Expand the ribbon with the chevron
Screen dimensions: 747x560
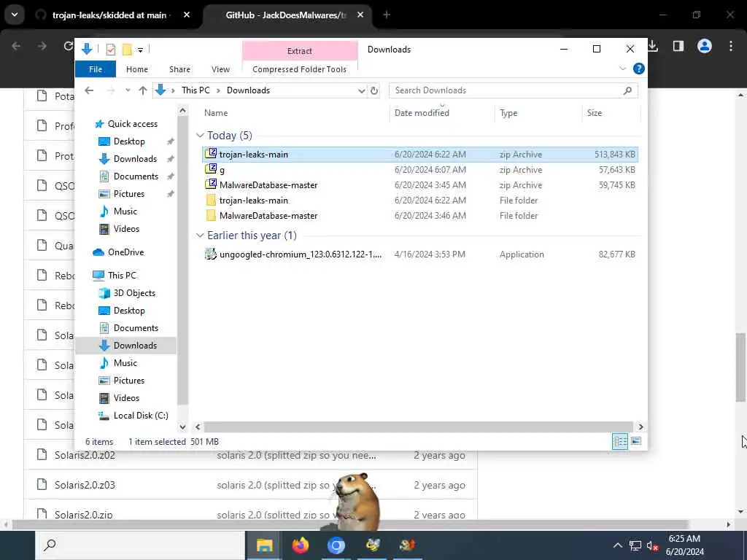click(x=622, y=69)
